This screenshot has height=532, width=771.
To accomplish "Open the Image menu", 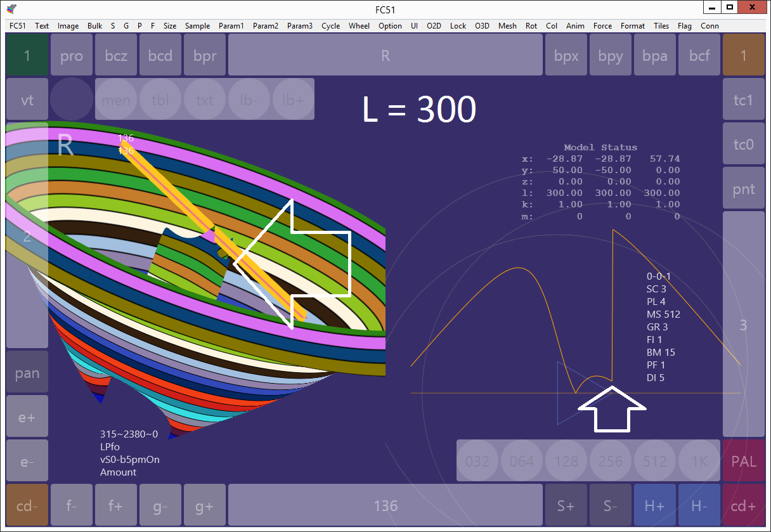I will click(x=68, y=26).
